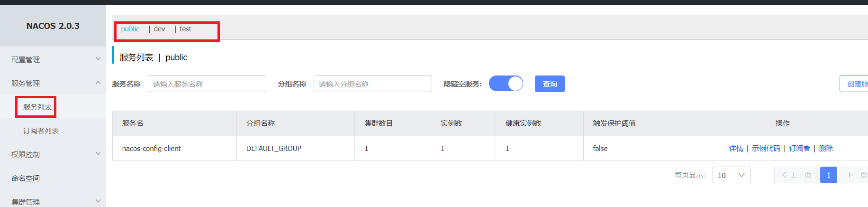Image resolution: width=868 pixels, height=207 pixels.
Task: Collapse the 服务管理 menu chevron
Action: (x=98, y=83)
